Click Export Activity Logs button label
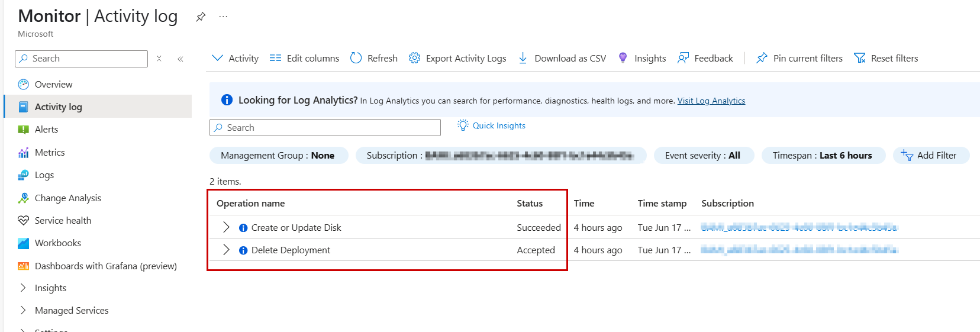 point(466,58)
